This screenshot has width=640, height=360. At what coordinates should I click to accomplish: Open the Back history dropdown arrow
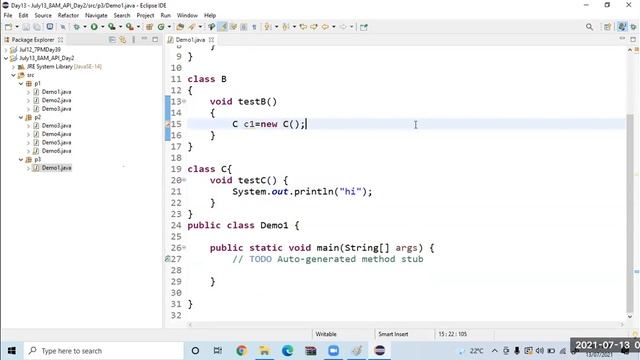(x=333, y=27)
